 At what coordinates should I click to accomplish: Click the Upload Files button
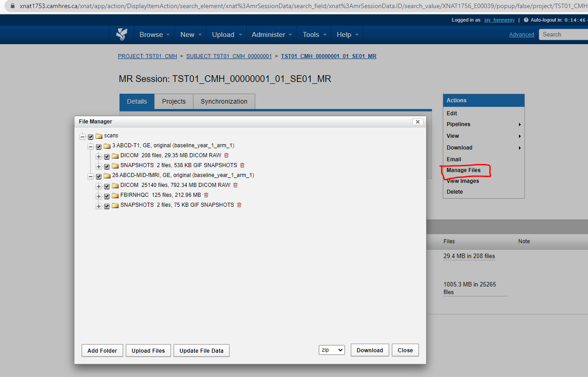[148, 350]
